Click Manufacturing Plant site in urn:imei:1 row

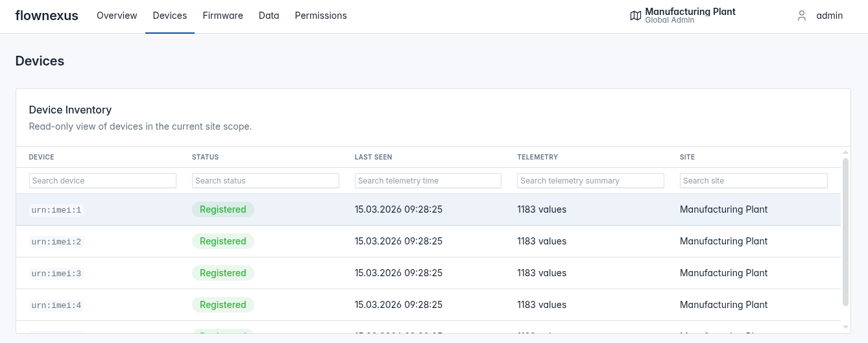coord(723,209)
